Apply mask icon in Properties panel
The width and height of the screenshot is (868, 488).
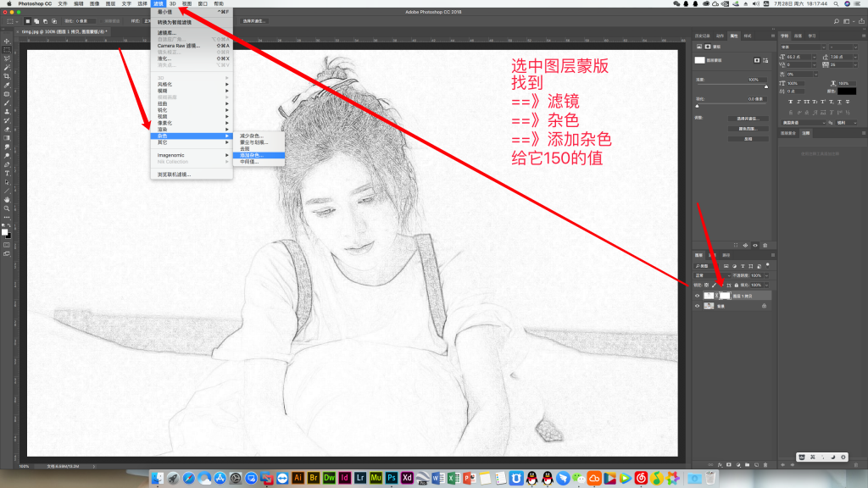[746, 245]
